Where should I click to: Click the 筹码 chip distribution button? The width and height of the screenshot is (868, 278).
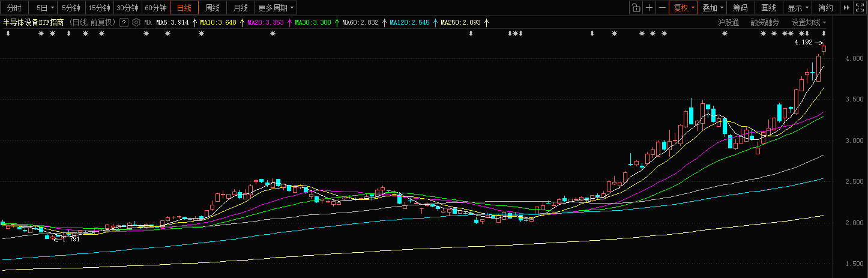pos(741,8)
